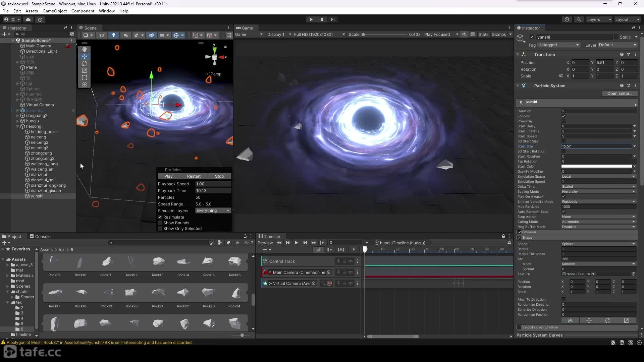
Task: Toggle scene lighting bulb icon
Action: [114, 35]
